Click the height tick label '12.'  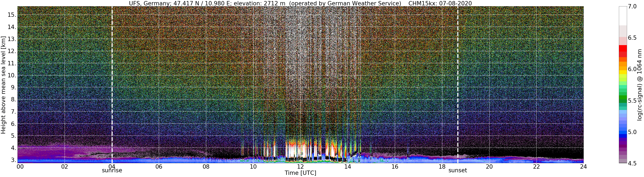point(12,51)
